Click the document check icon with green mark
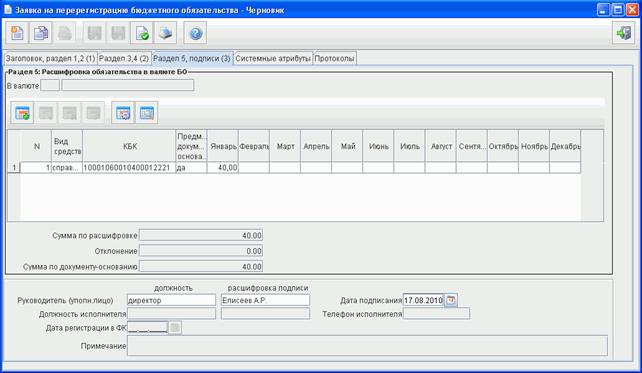Viewport: 642px width, 373px height. [x=142, y=33]
